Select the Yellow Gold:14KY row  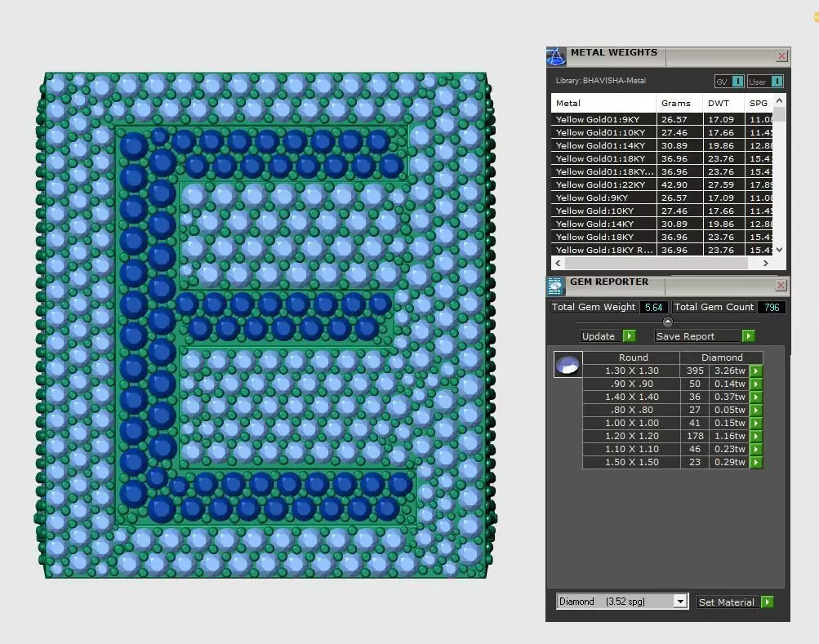pos(661,224)
